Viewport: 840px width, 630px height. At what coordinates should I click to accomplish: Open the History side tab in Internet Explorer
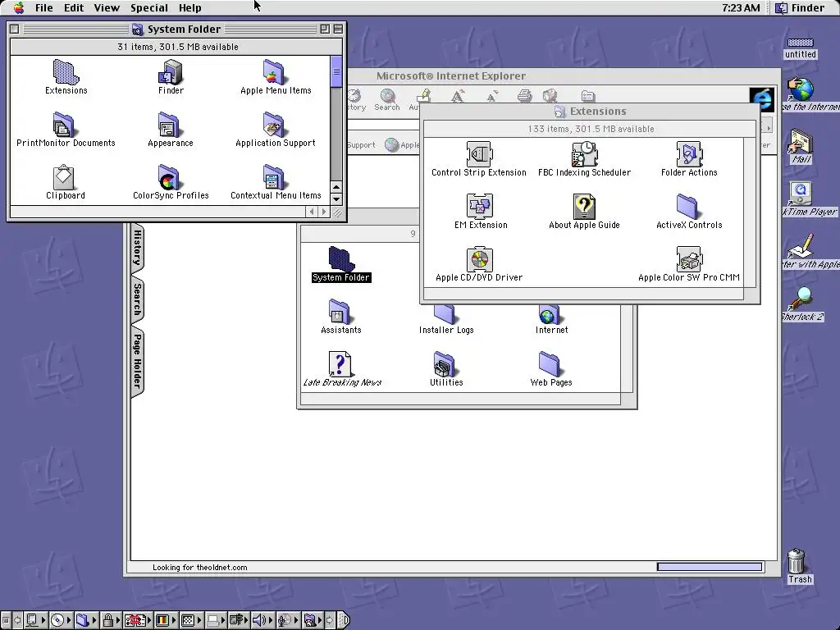pyautogui.click(x=137, y=247)
